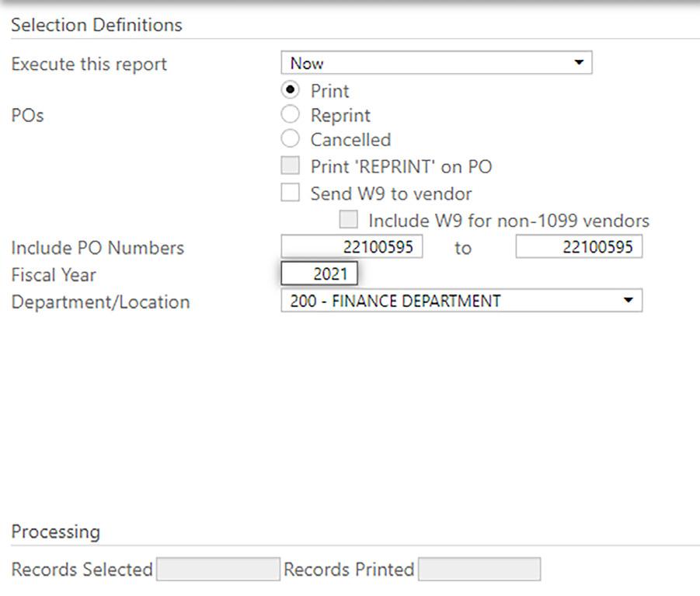Enable Send W9 to vendor checkbox
The image size is (700, 596).
291,193
